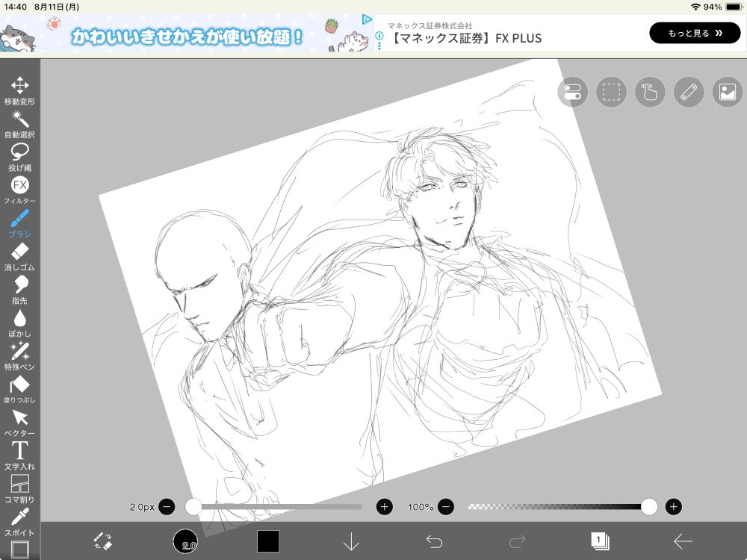Select the ブラシ brush tool
The height and width of the screenshot is (560, 747).
click(19, 223)
